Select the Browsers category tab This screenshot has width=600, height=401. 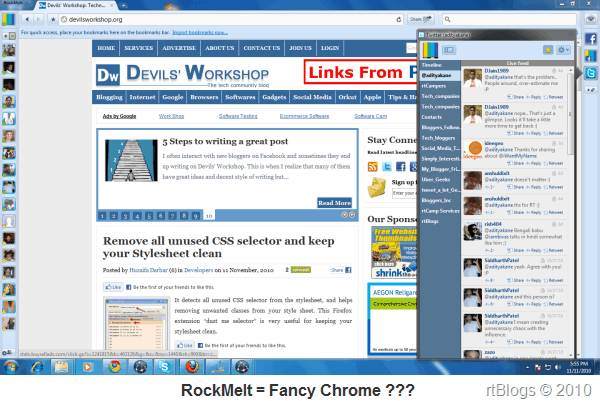[x=204, y=97]
